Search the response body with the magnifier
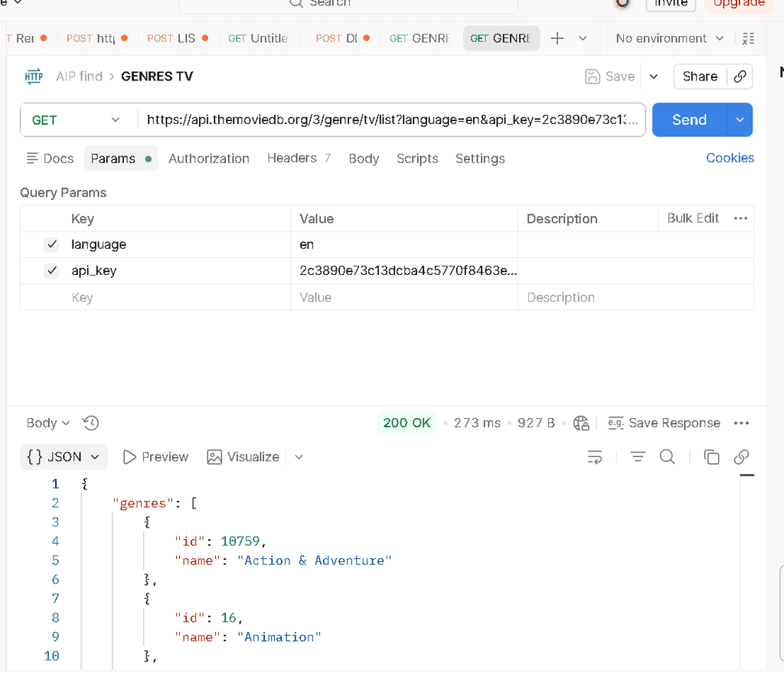Image resolution: width=784 pixels, height=693 pixels. (667, 457)
